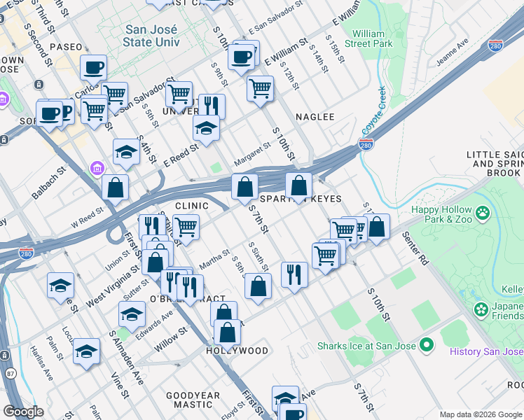Screen dimensions: 524x420
Task: Click the shopping bag marker beside Senter Rd
Action: pos(377,227)
